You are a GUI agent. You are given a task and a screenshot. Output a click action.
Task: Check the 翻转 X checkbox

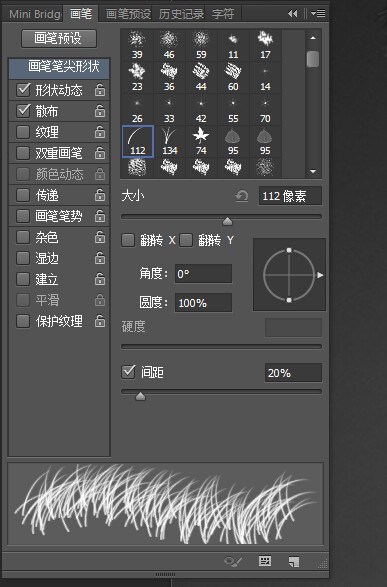point(128,240)
